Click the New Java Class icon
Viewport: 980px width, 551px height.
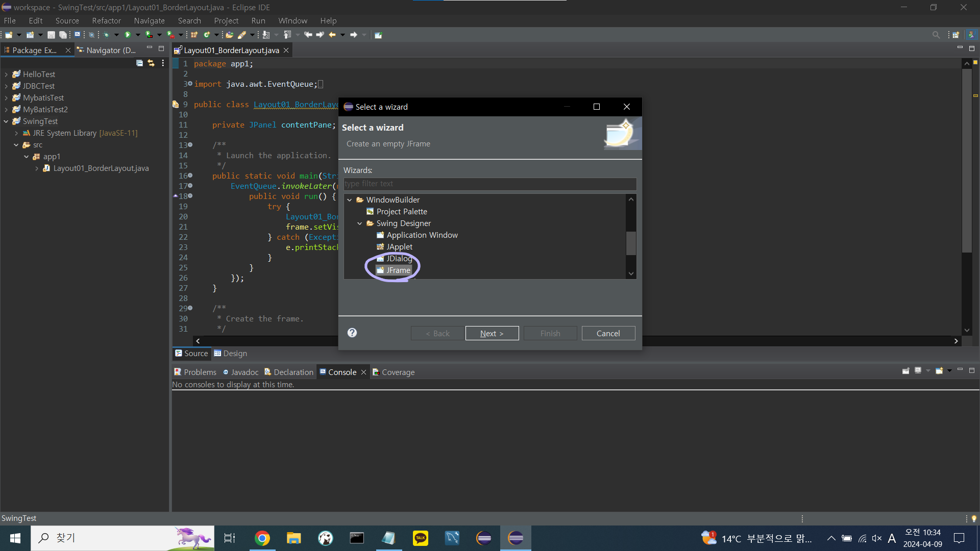point(207,35)
